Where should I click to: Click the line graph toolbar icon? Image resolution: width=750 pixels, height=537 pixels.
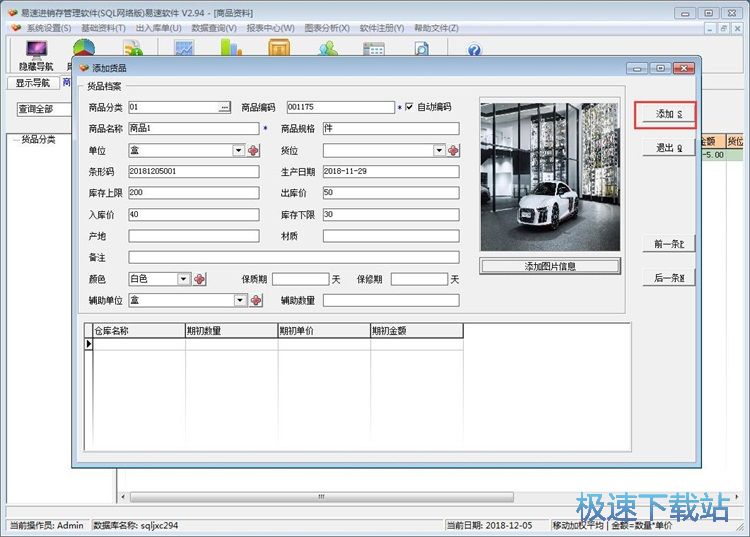pyautogui.click(x=184, y=48)
